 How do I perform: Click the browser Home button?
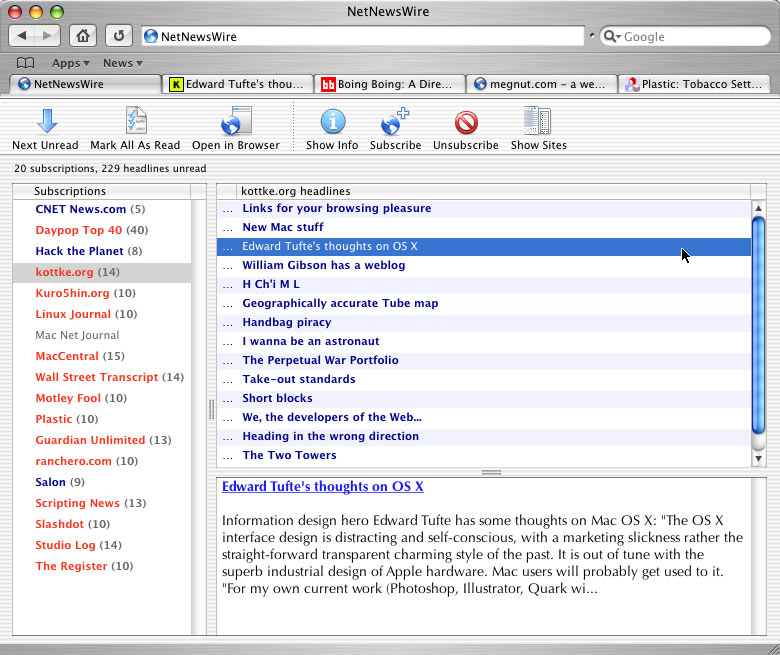coord(84,36)
